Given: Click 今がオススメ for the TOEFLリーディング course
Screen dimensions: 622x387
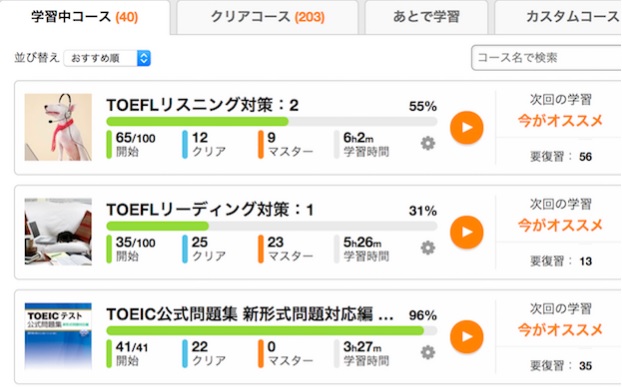Looking at the screenshot, I should 560,225.
